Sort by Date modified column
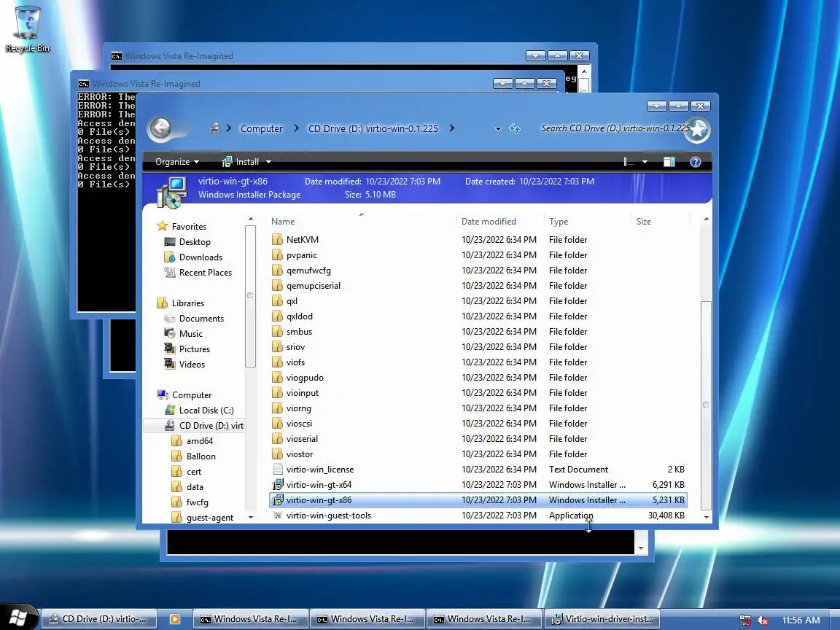 (x=500, y=221)
